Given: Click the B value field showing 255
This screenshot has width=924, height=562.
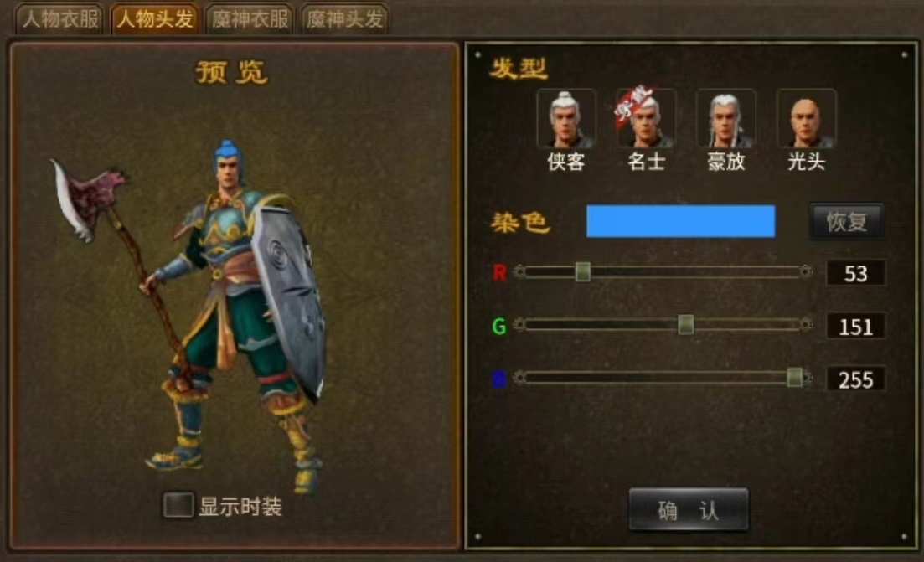Looking at the screenshot, I should tap(855, 379).
